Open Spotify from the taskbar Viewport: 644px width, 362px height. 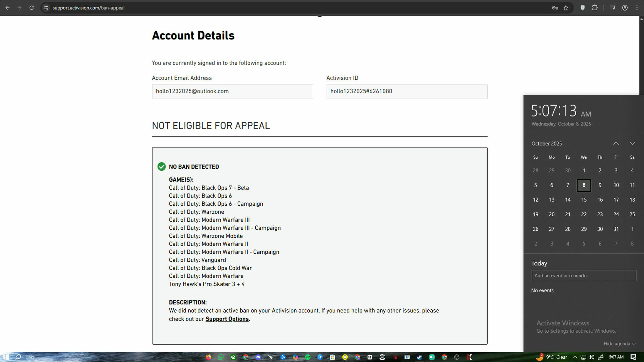coord(308,357)
